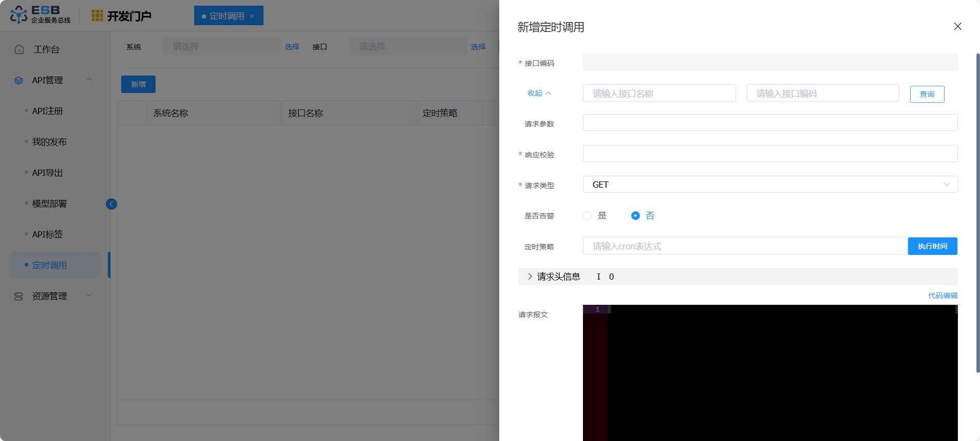Select the 否 radio for 是否告警
The width and height of the screenshot is (980, 441).
click(635, 216)
